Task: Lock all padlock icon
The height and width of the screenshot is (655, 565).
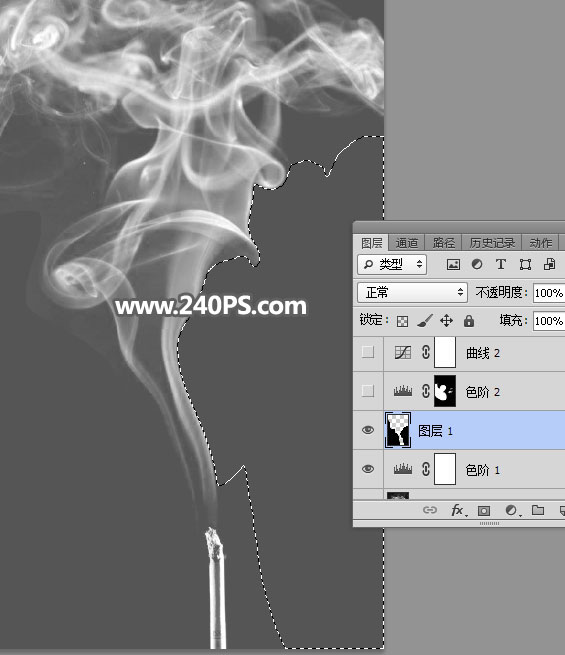Action: coord(469,321)
